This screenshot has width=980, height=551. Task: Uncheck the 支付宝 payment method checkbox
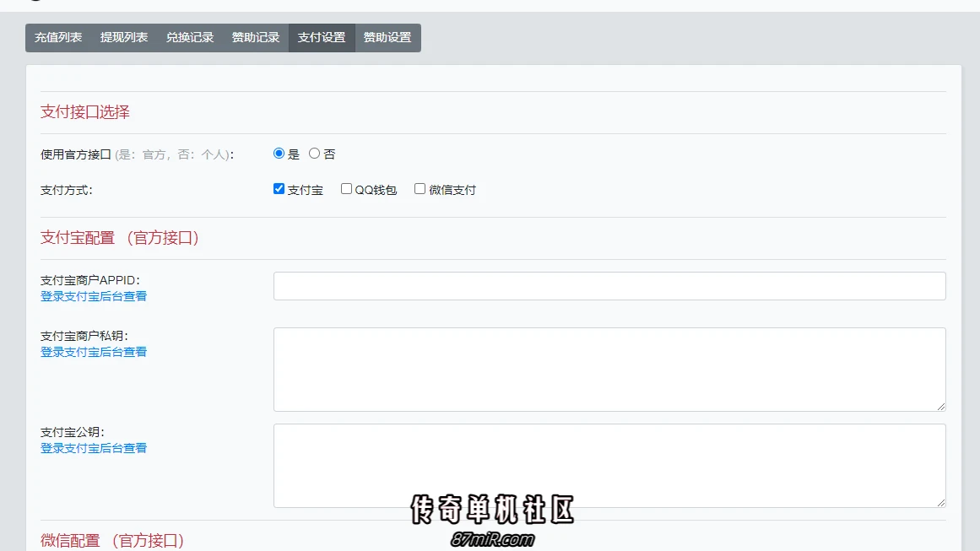(x=279, y=189)
